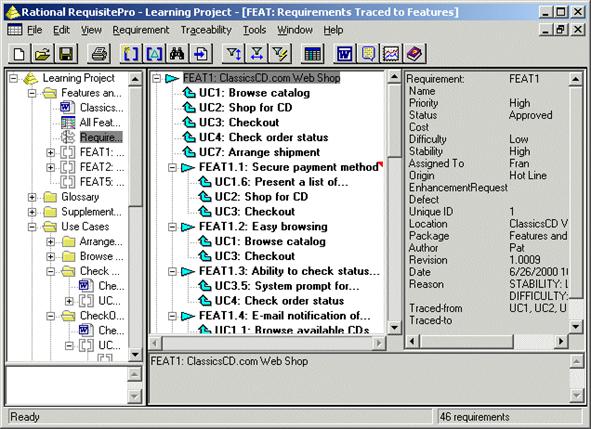Click the MDI view icon left of File
The width and height of the screenshot is (591, 429).
point(15,29)
